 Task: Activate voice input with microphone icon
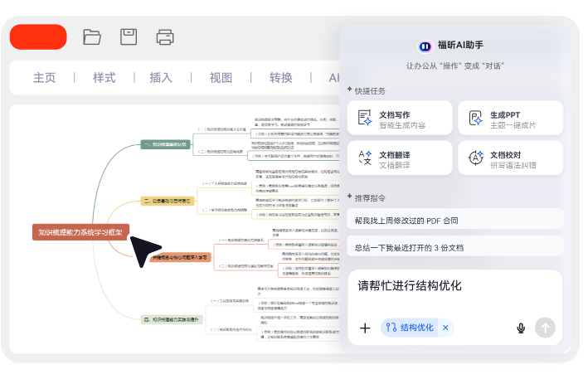point(521,328)
